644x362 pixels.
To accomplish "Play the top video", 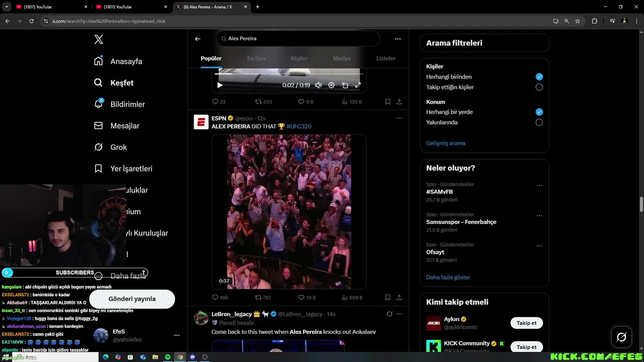I will pos(219,85).
